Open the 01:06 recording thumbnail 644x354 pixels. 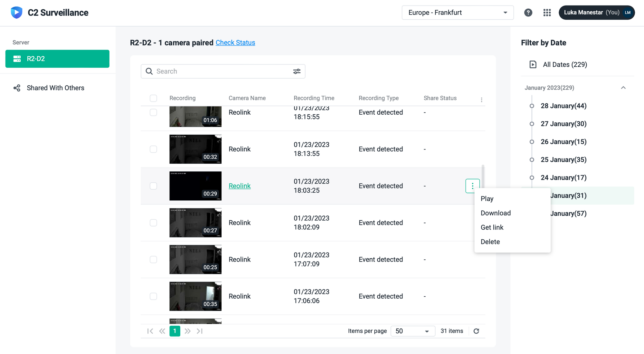[195, 117]
